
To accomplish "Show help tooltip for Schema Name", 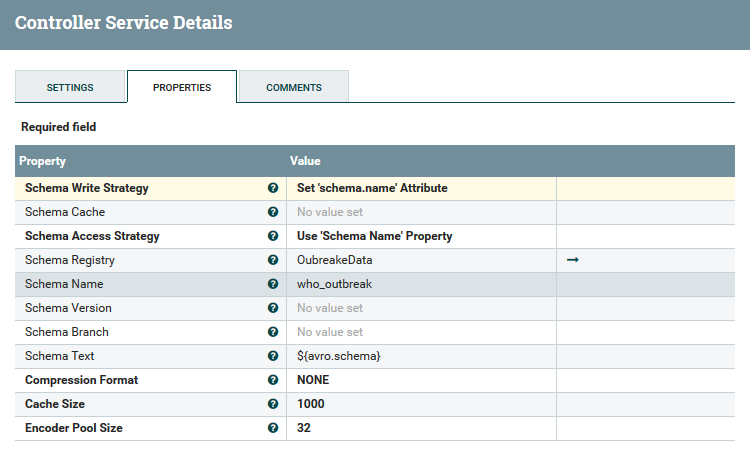I will pyautogui.click(x=273, y=284).
